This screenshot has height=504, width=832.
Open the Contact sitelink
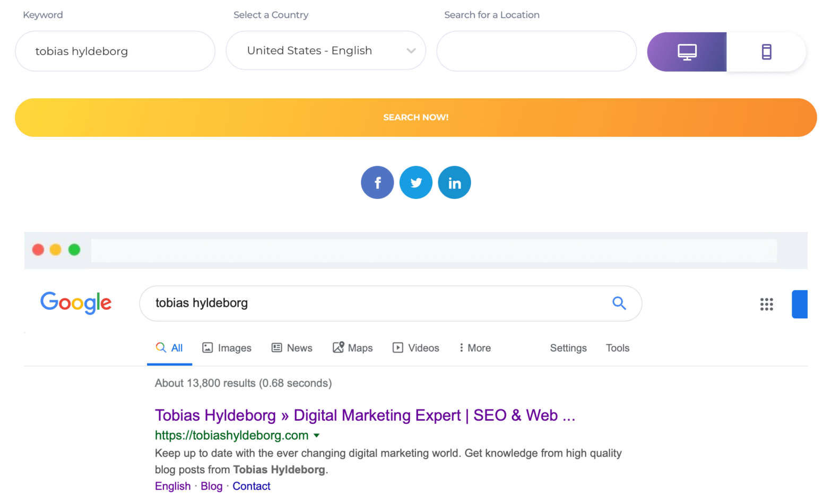click(x=252, y=486)
